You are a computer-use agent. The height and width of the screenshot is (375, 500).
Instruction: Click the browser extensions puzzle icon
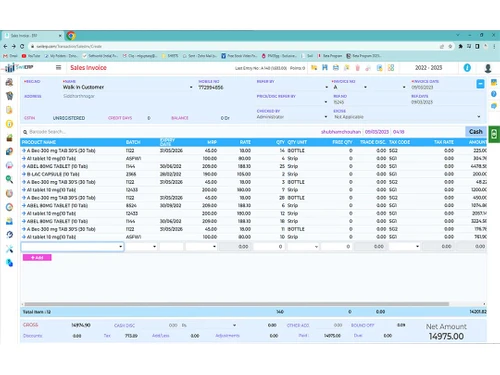tap(460, 46)
